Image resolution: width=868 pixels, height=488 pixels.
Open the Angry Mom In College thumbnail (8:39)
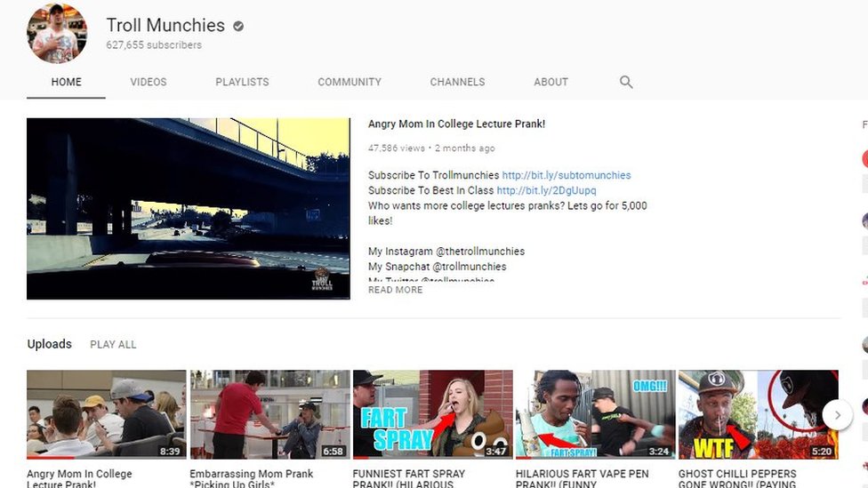107,414
